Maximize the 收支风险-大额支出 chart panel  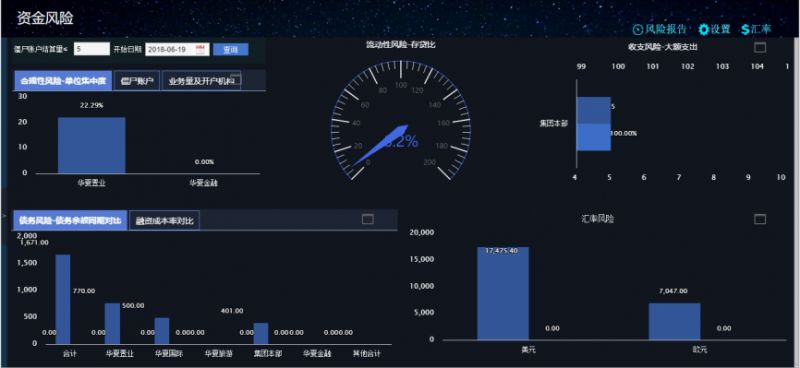tap(760, 47)
